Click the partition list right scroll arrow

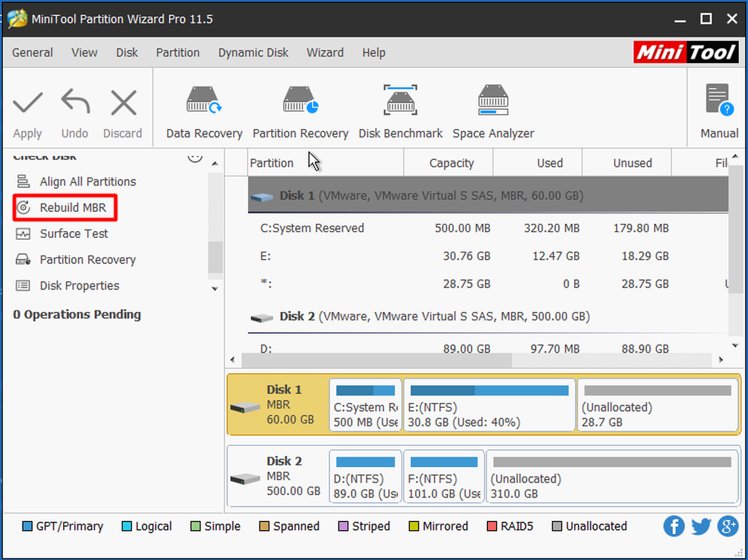(721, 360)
